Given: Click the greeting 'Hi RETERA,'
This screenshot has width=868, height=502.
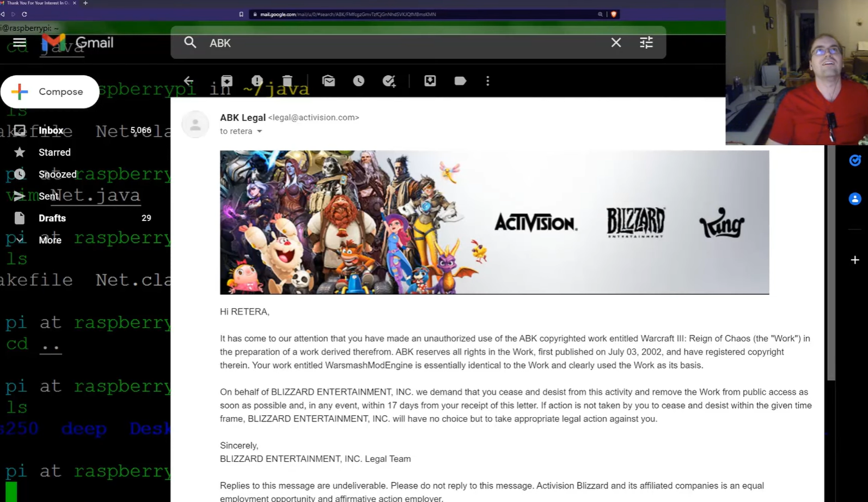Looking at the screenshot, I should click(244, 312).
